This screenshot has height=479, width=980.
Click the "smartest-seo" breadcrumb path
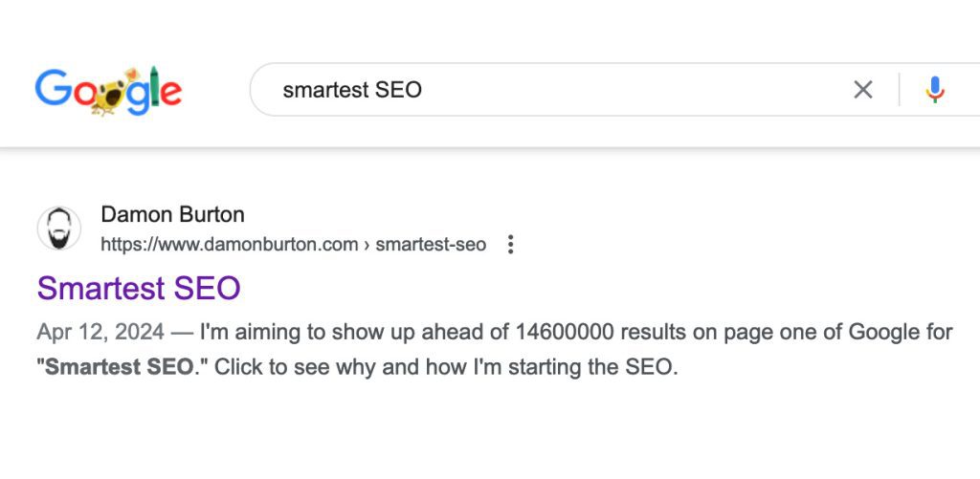[431, 245]
